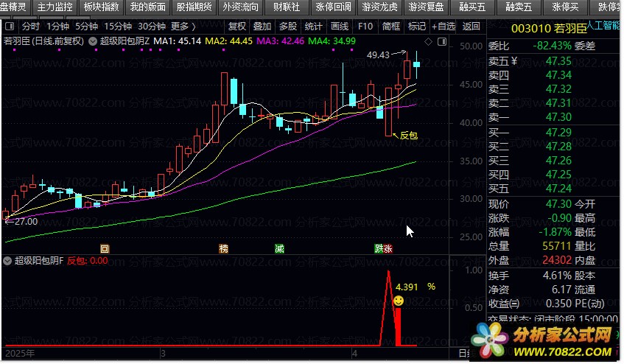Select the 30分钟 period
The width and height of the screenshot is (624, 364).
coord(152,27)
